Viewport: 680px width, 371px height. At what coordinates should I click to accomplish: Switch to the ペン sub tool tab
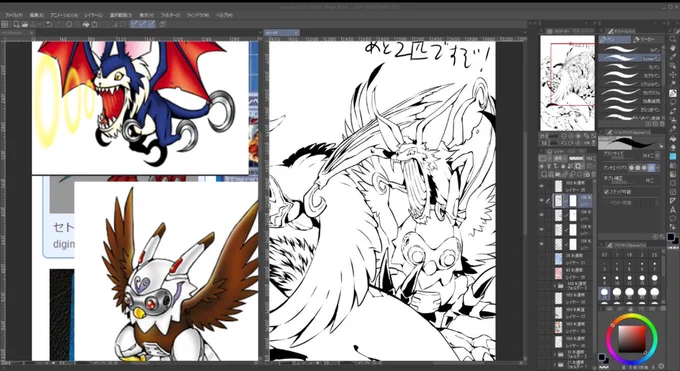tap(615, 39)
